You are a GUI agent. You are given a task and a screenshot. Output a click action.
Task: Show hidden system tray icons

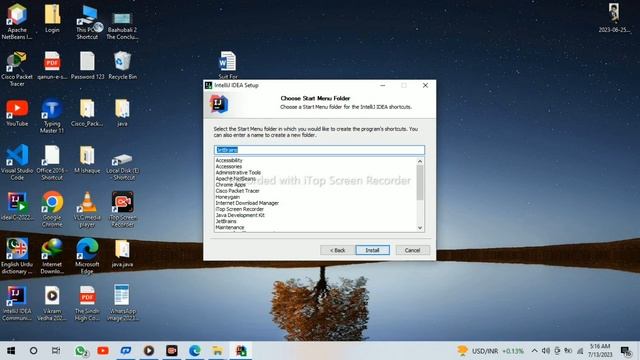(x=534, y=351)
